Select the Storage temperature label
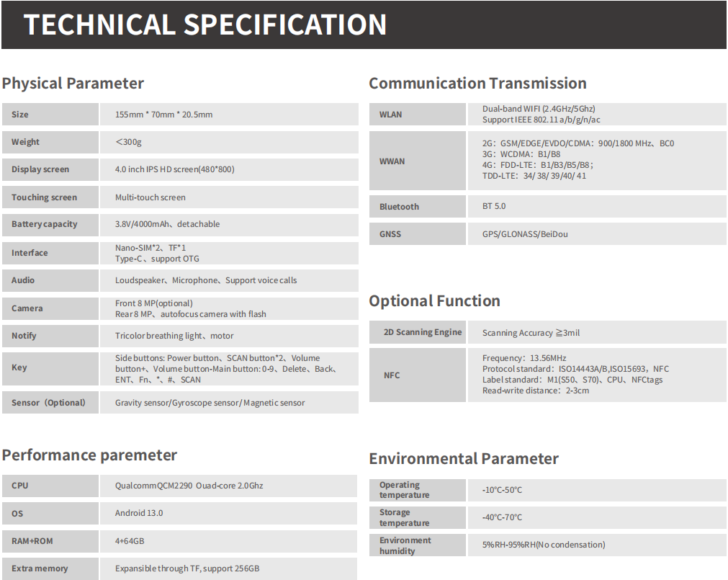Screen dimensions: 728x580 [404, 517]
